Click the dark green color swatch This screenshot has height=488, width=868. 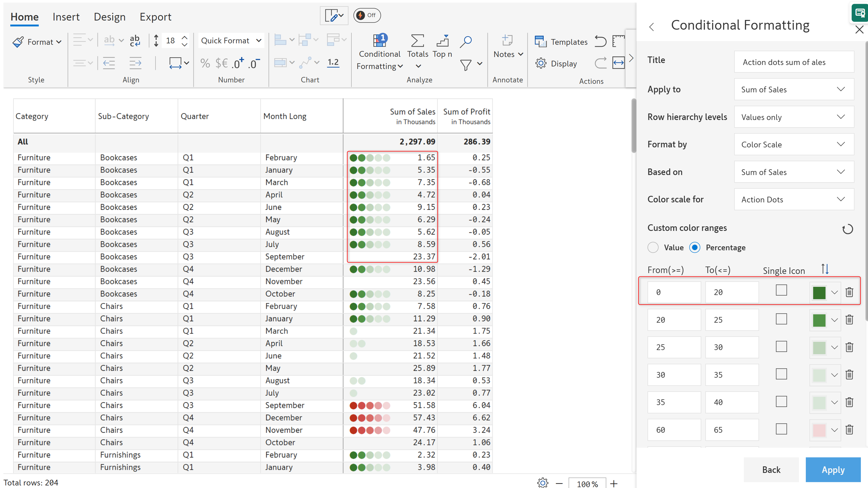coord(819,292)
